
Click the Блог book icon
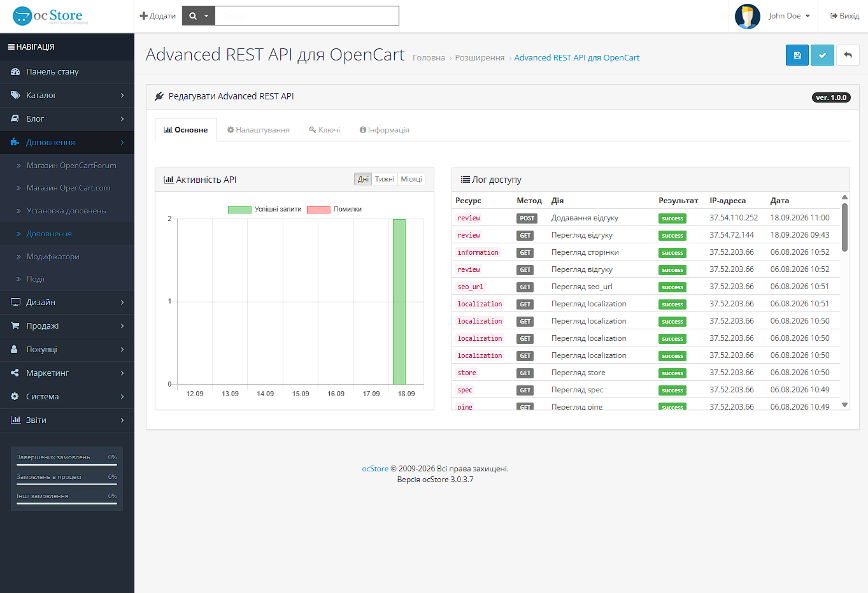[15, 119]
